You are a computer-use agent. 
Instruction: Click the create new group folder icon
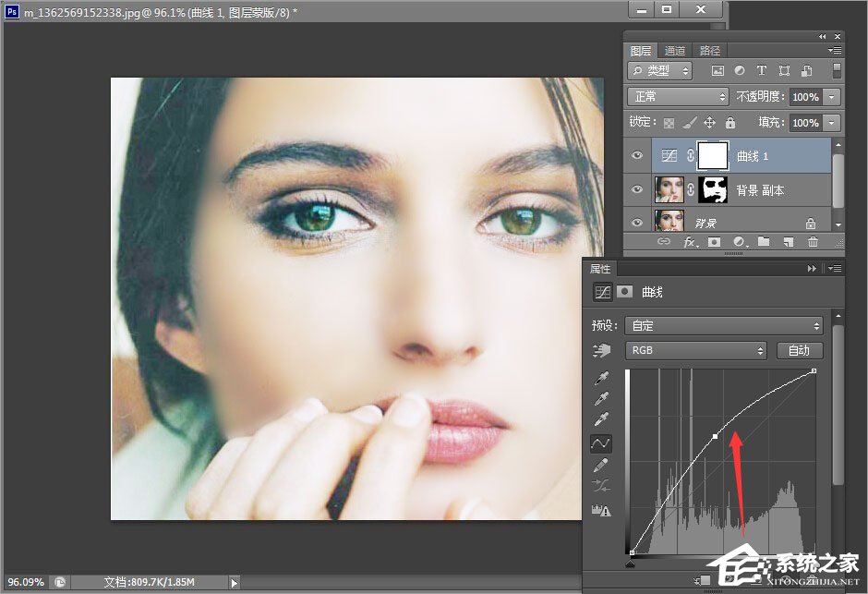click(764, 242)
